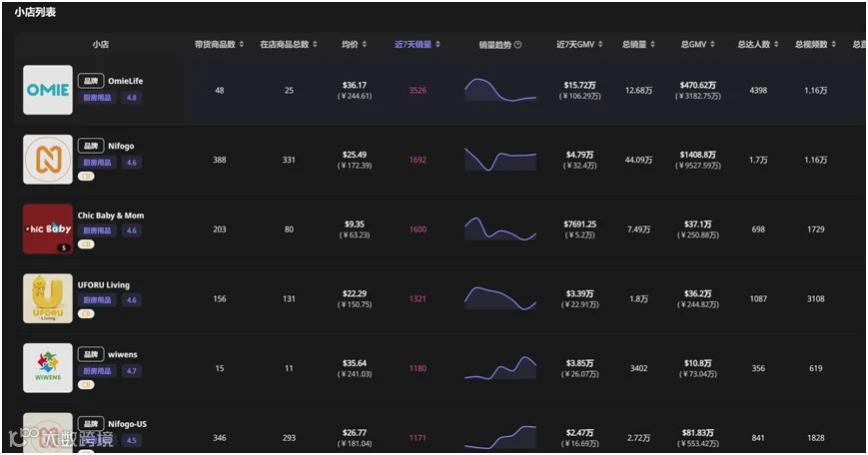
Task: View Nifogo sales trend sparkline
Action: 500,160
